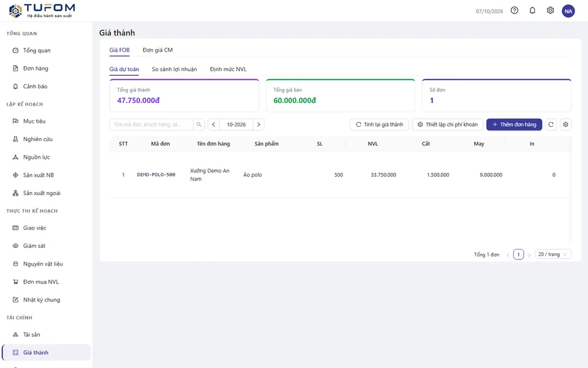Open the NA user avatar menu
Image resolution: width=588 pixels, height=368 pixels.
coord(568,11)
